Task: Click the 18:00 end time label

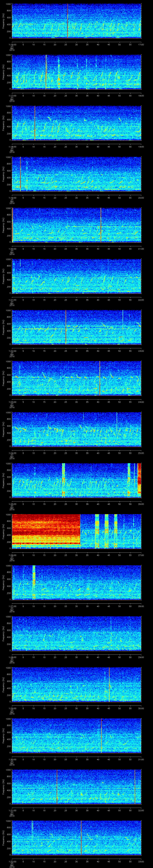Action: 141,96
